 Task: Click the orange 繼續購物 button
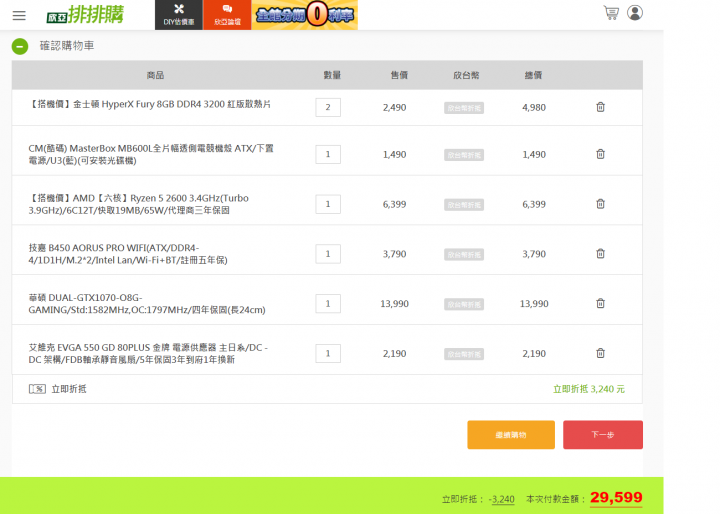coord(511,435)
